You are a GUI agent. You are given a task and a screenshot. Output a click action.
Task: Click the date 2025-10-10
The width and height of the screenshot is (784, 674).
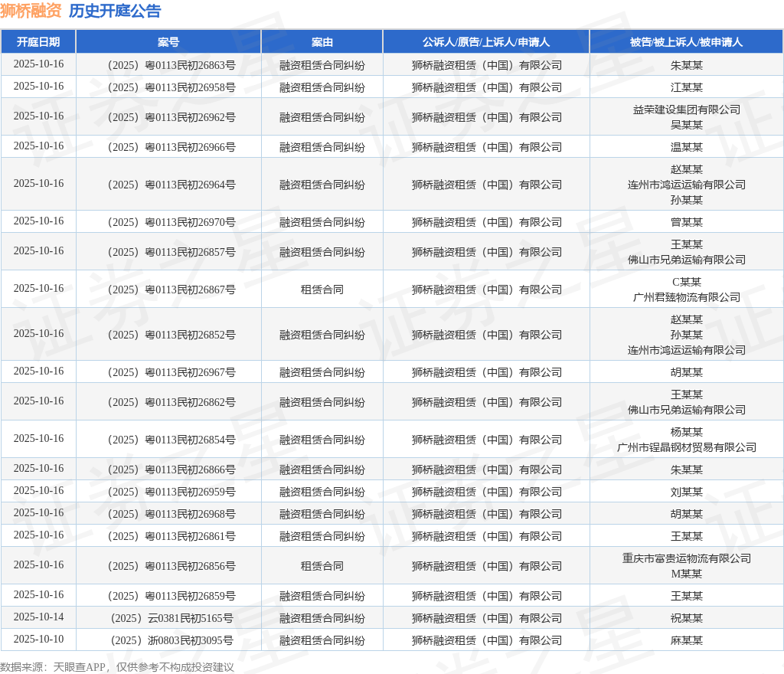pyautogui.click(x=38, y=639)
